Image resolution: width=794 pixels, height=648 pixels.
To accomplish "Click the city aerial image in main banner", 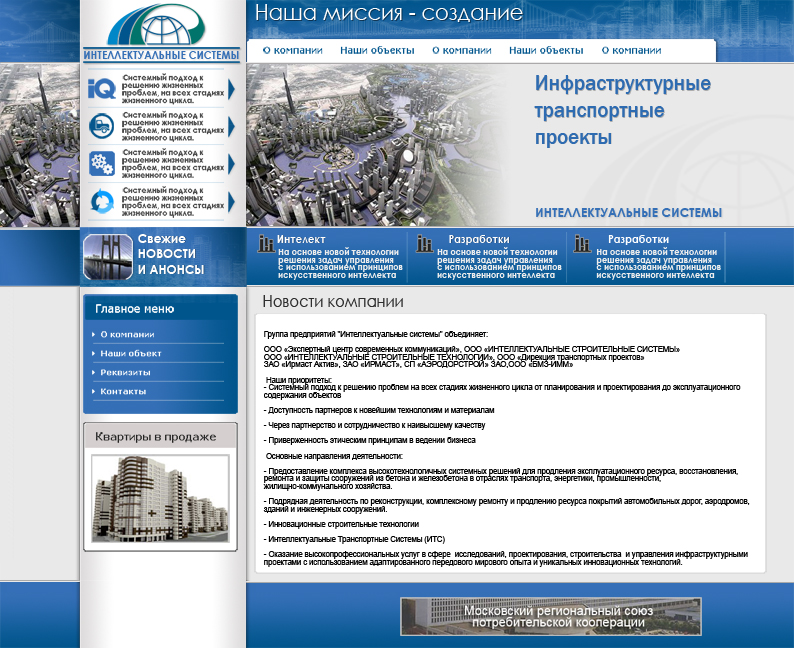I will [x=375, y=145].
